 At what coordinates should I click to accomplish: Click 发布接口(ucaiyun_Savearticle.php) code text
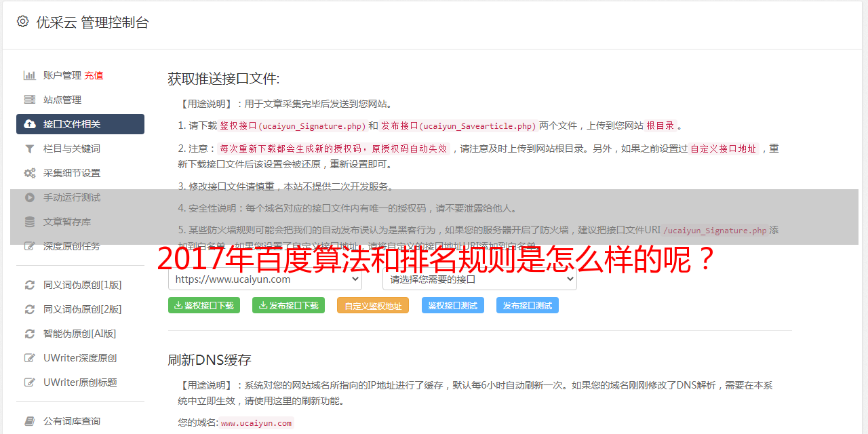(458, 125)
